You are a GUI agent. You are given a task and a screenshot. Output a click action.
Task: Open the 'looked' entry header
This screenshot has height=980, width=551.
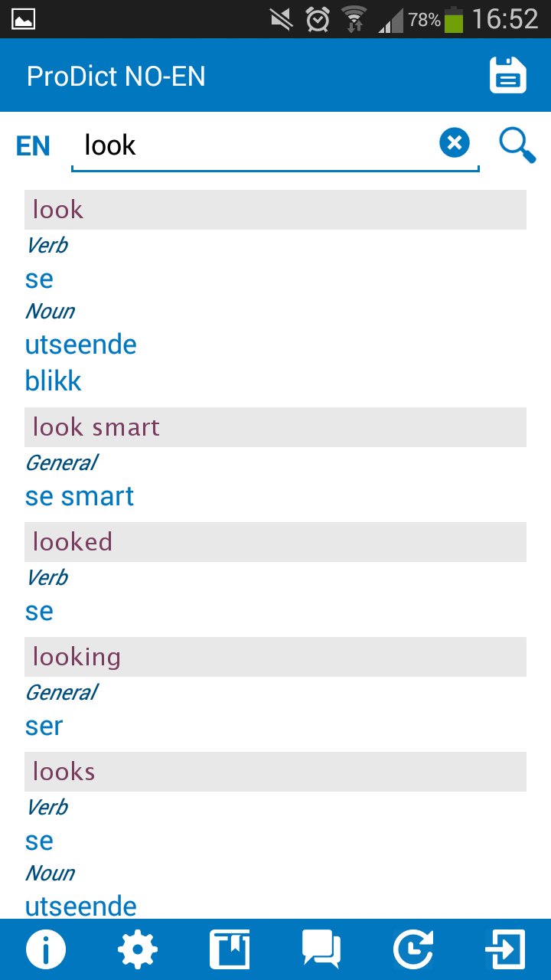point(275,542)
